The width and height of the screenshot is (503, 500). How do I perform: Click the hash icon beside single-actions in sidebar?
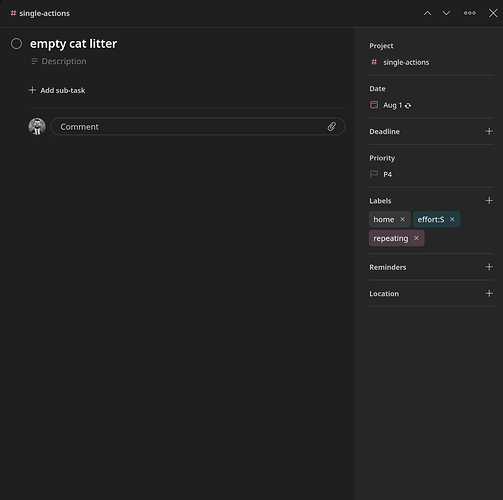(x=374, y=62)
